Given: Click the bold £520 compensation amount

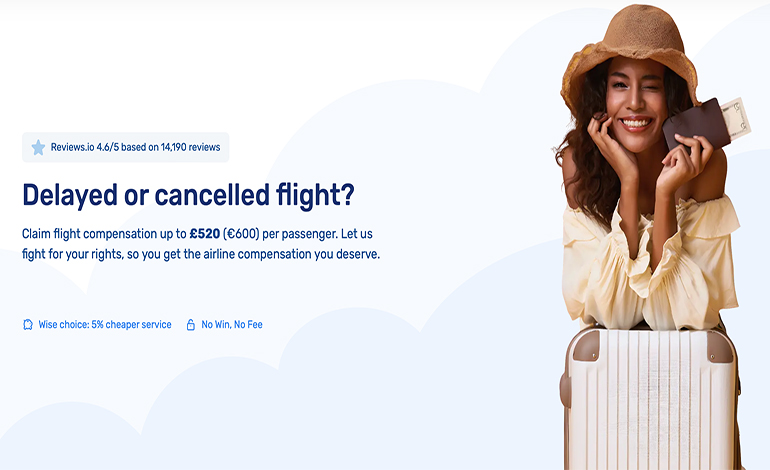Looking at the screenshot, I should point(205,234).
